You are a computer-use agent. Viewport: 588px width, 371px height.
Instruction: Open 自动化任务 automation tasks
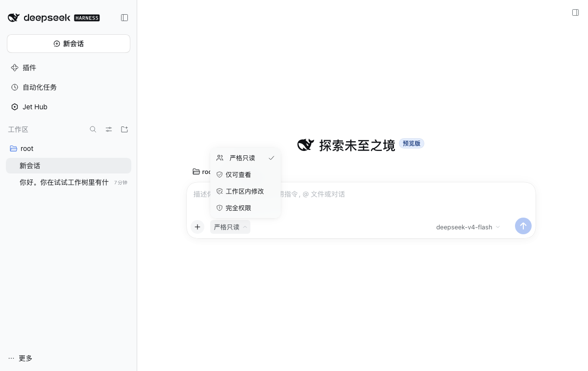coord(69,87)
